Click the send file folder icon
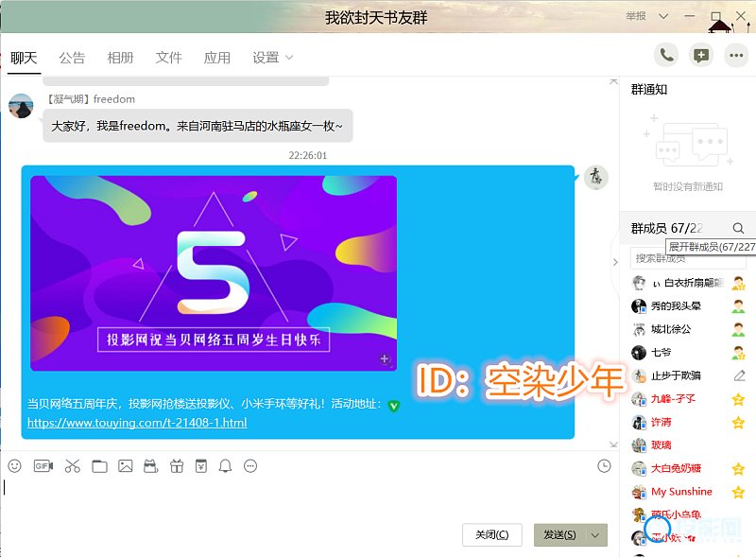 click(x=99, y=466)
